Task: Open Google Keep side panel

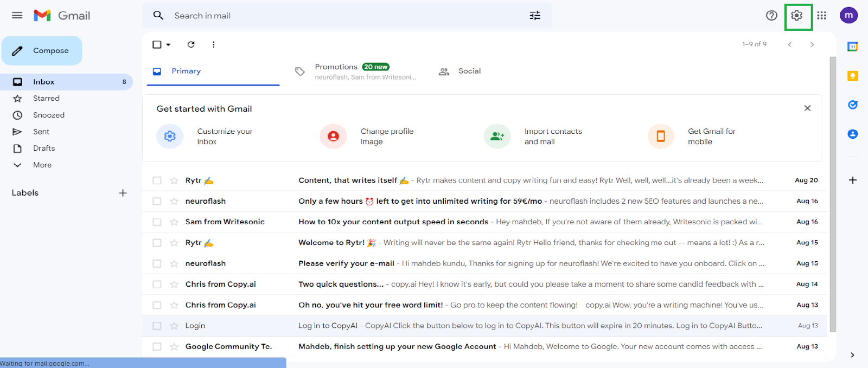Action: 853,76
